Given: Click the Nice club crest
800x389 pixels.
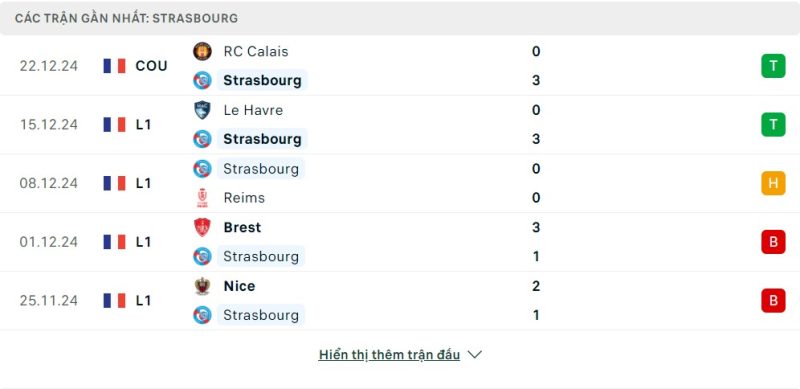Looking at the screenshot, I should 202,286.
